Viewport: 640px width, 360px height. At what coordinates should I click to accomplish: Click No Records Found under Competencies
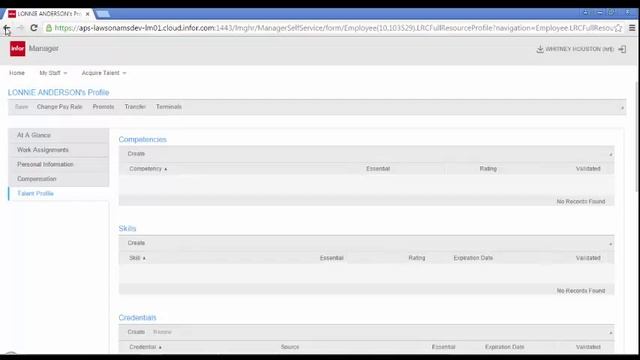581,202
